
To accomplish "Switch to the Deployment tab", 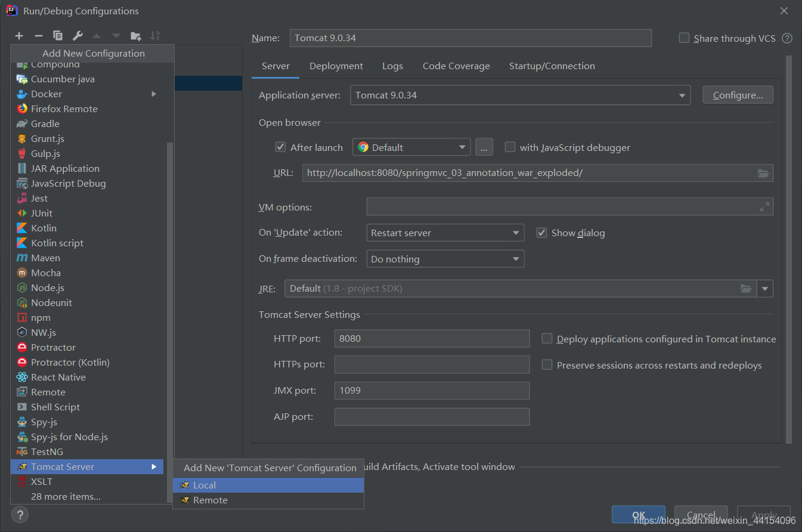I will pyautogui.click(x=336, y=66).
